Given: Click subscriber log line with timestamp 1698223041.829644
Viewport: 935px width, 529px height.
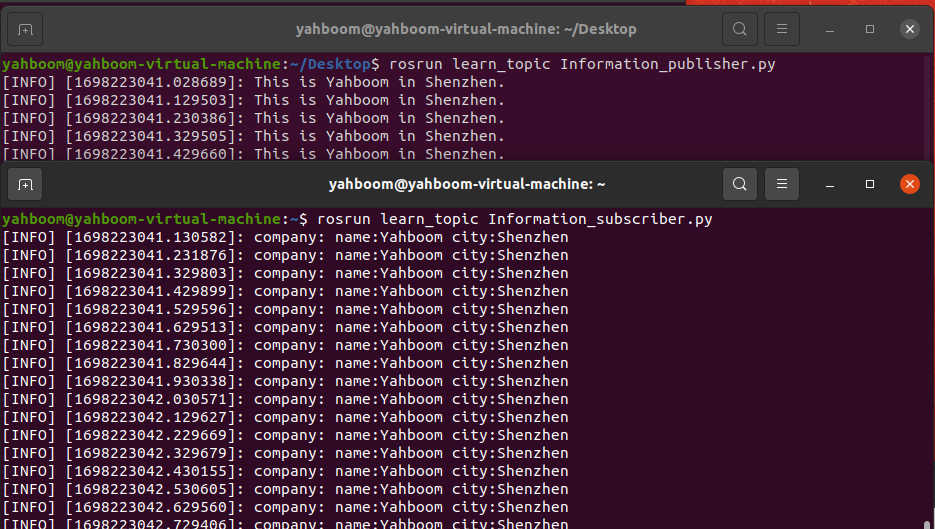Looking at the screenshot, I should pos(285,363).
